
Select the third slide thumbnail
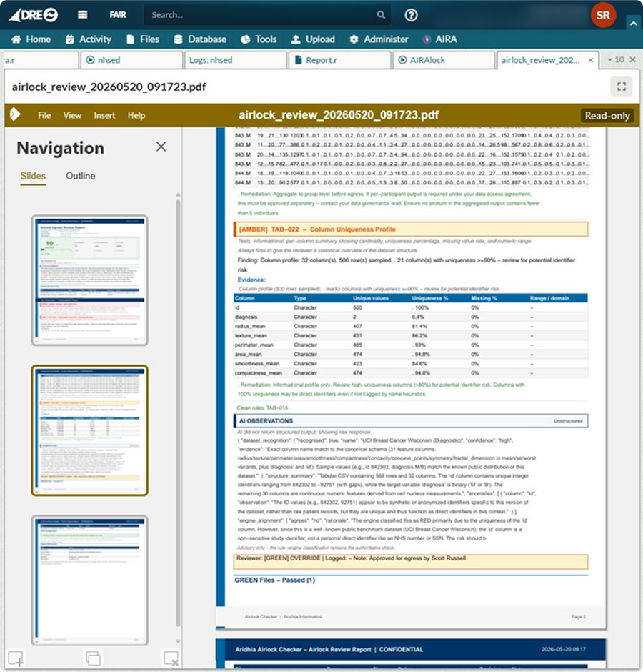pos(90,580)
